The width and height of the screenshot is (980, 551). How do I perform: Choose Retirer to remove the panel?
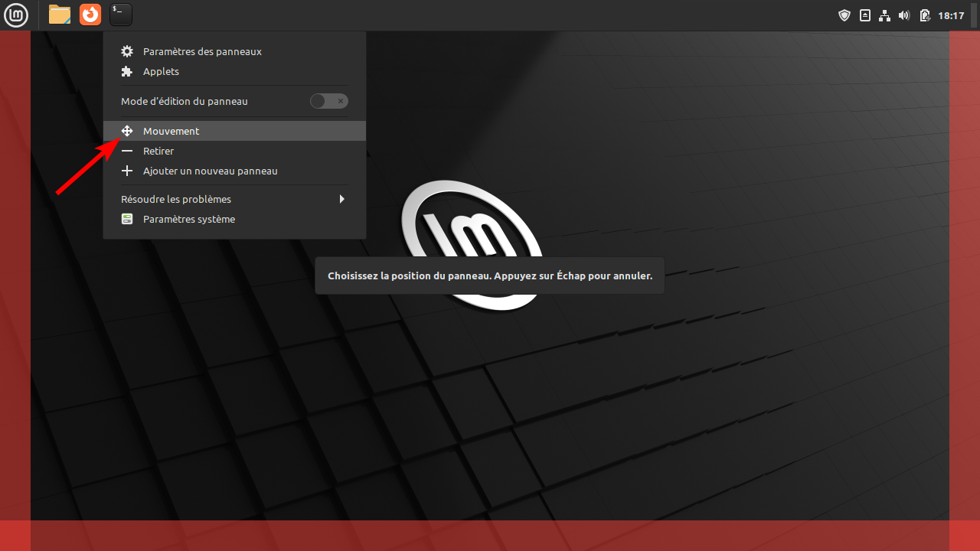tap(234, 151)
